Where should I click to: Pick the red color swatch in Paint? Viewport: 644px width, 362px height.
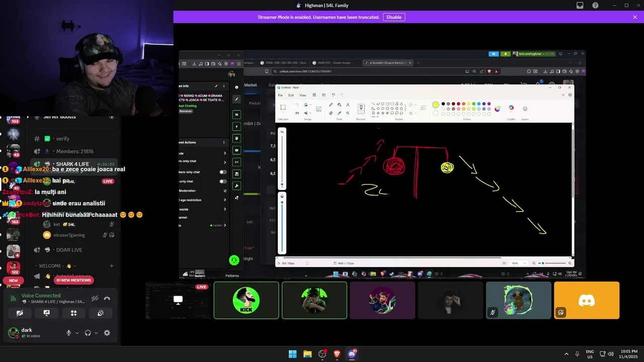point(458,104)
